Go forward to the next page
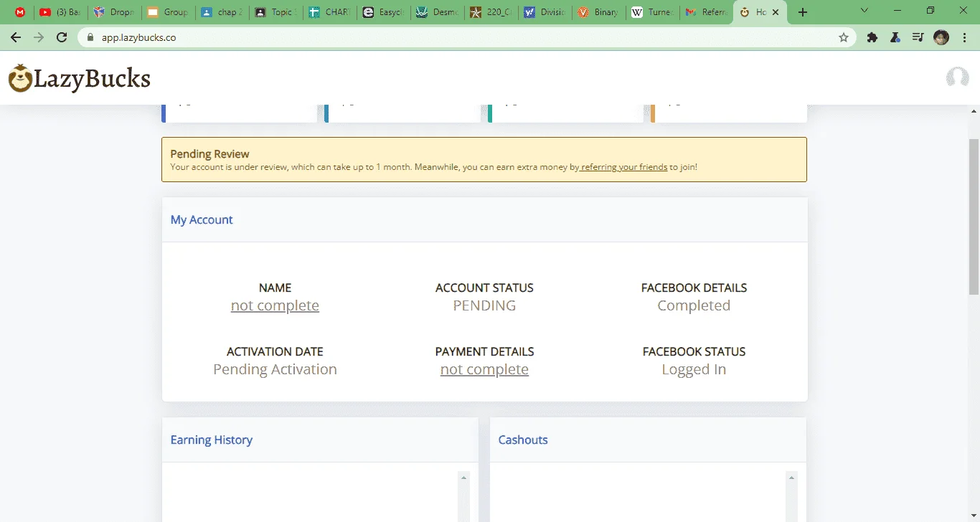 39,37
